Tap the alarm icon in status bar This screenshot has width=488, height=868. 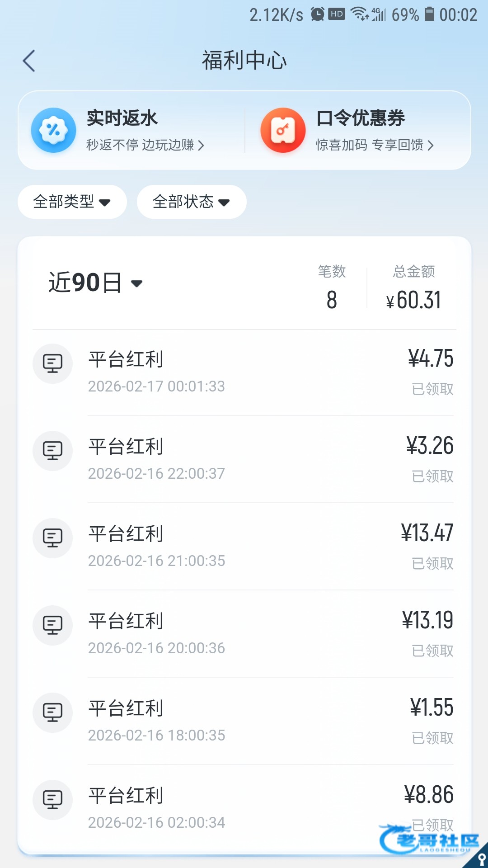[318, 14]
